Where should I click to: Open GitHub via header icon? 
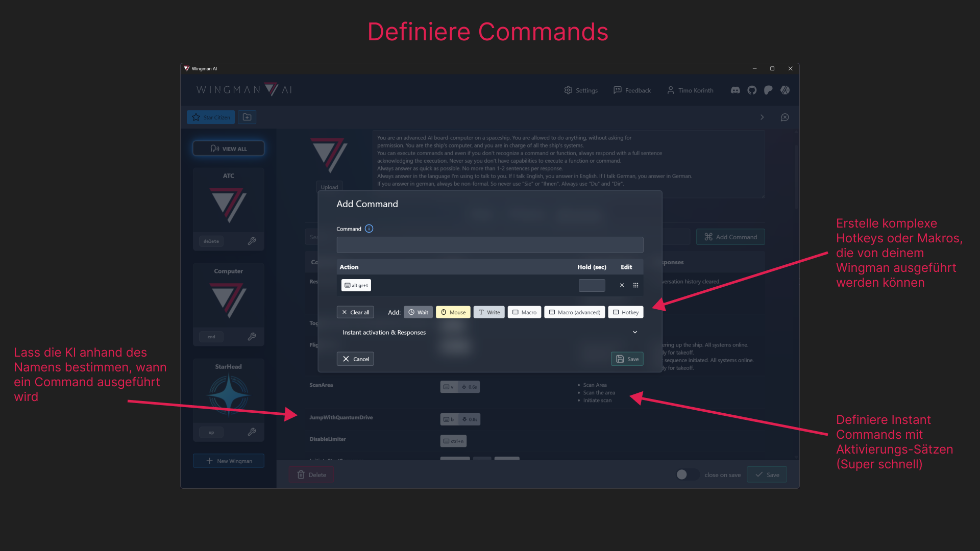coord(752,90)
